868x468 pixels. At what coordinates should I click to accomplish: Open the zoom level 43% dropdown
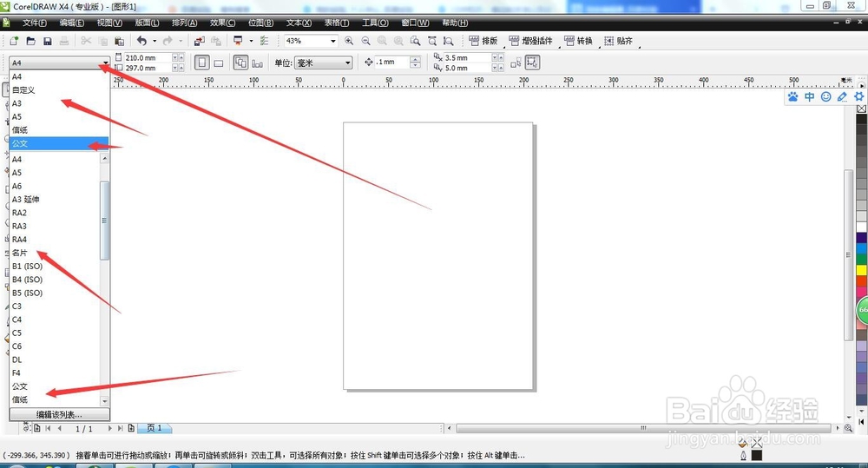(x=332, y=41)
